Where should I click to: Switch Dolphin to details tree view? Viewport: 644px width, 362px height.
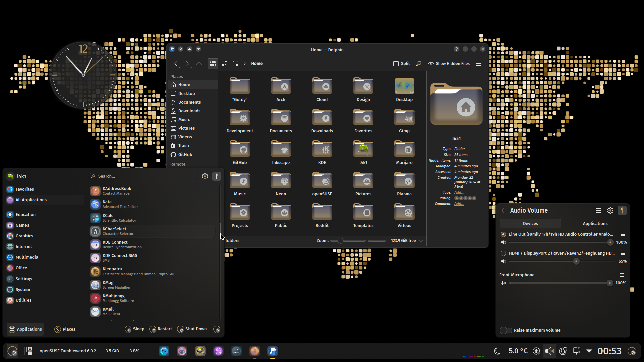tap(236, 64)
